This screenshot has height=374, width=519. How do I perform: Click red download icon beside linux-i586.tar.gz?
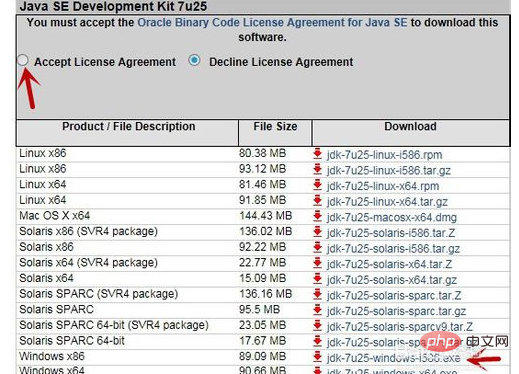click(x=317, y=169)
